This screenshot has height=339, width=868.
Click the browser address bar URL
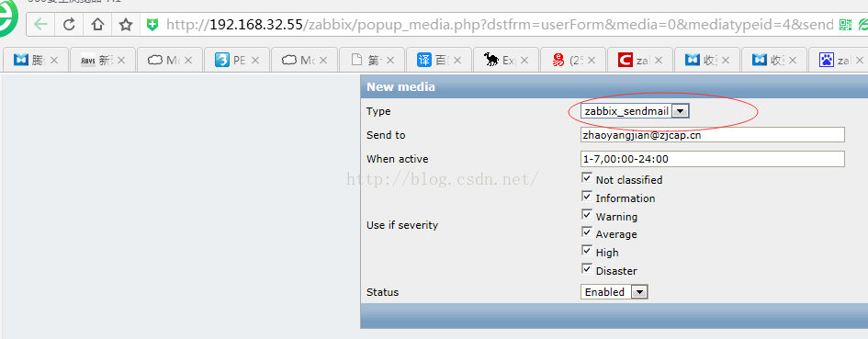click(x=500, y=25)
